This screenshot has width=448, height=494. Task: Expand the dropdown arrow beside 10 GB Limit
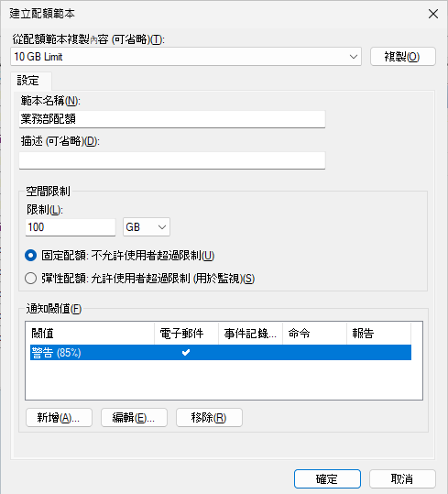click(x=354, y=57)
